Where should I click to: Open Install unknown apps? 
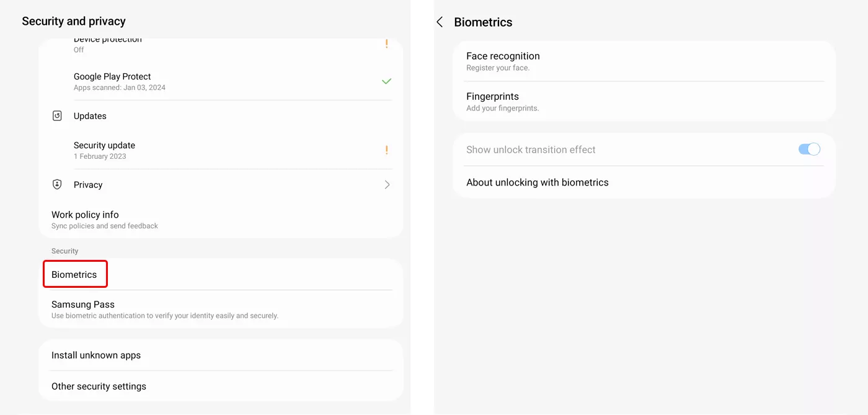tap(96, 355)
